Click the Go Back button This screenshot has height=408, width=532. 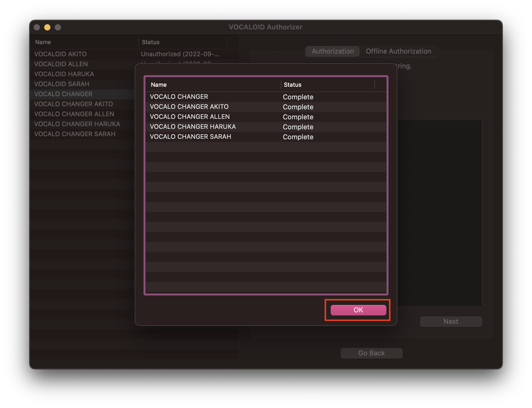coord(371,353)
